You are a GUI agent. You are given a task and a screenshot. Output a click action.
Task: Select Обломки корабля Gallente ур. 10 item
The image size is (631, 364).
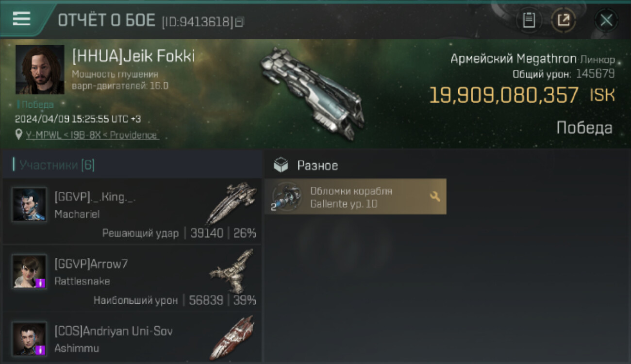click(x=355, y=197)
